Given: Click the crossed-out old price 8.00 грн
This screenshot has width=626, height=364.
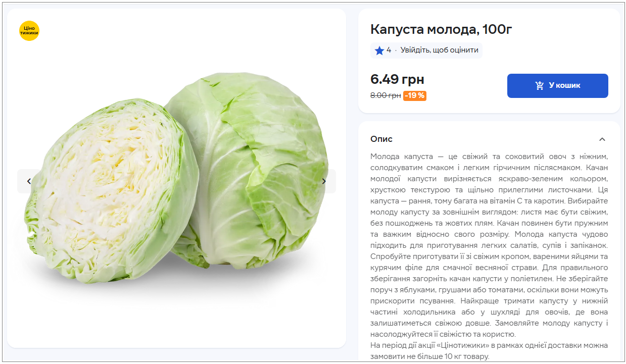Looking at the screenshot, I should [386, 95].
